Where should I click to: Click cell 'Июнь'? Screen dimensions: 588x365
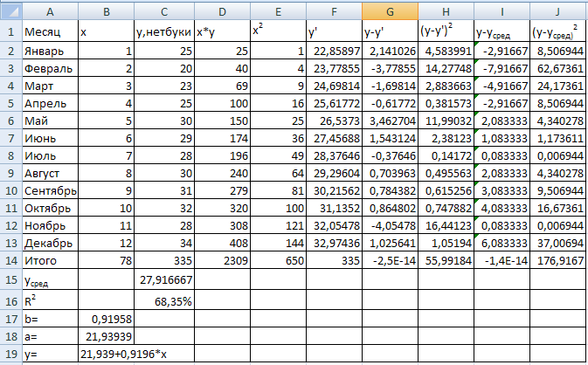(x=51, y=138)
